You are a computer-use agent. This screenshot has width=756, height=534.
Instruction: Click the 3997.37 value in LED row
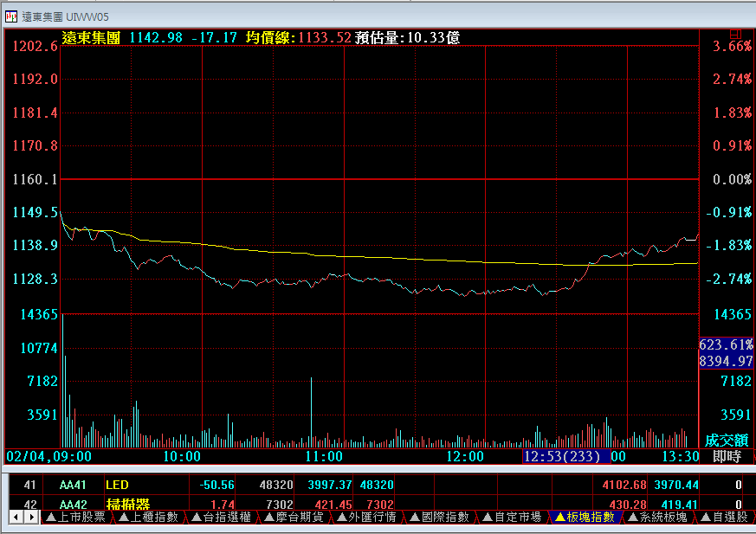[x=330, y=485]
